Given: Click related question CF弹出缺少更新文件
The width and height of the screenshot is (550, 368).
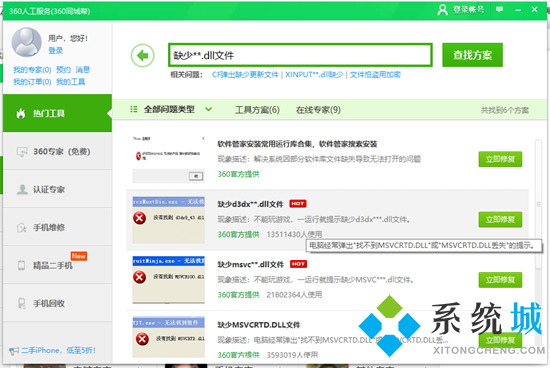Looking at the screenshot, I should (245, 75).
